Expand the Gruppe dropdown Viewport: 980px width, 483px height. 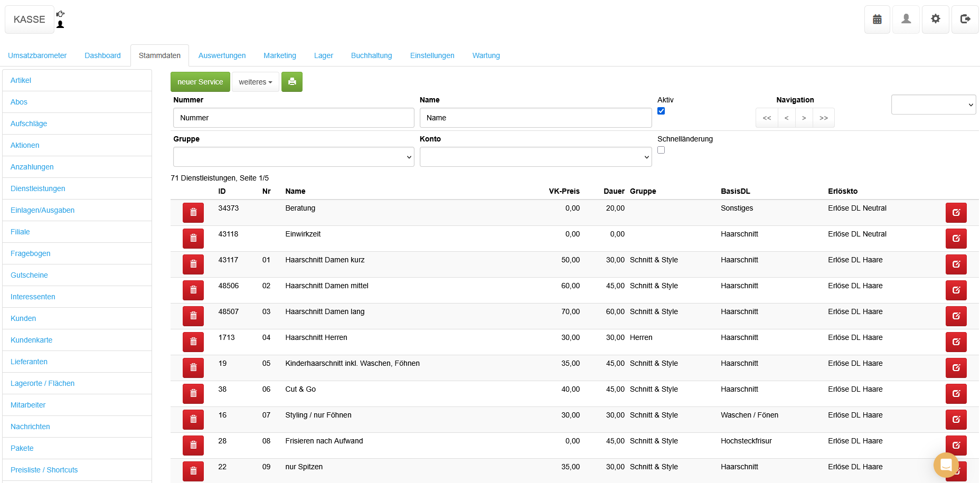(x=294, y=157)
